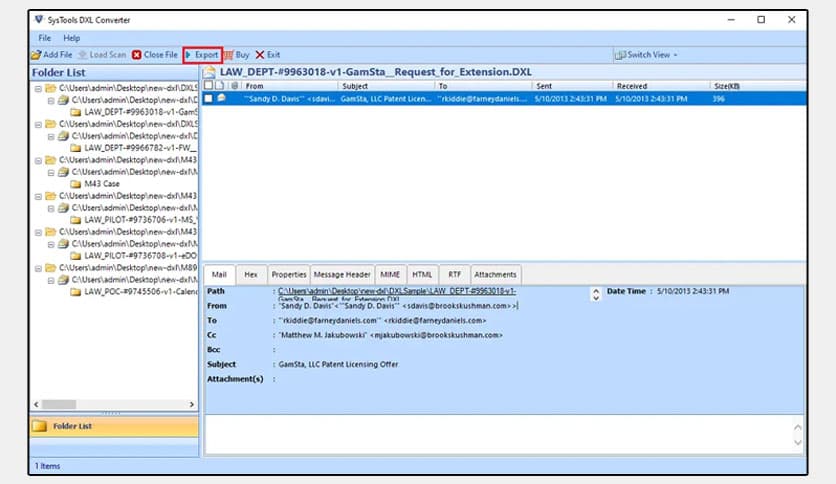Open the File menu
836x484 pixels.
coord(45,38)
